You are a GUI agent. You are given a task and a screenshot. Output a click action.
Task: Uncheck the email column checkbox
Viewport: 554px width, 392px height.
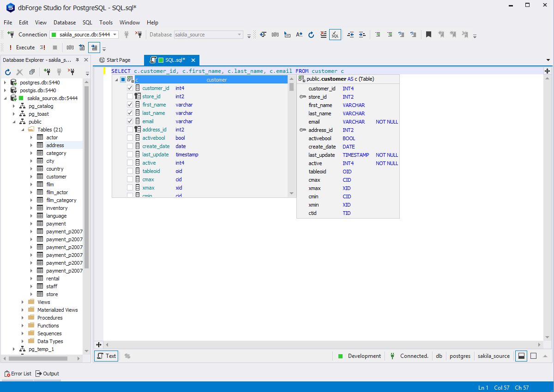coord(130,121)
